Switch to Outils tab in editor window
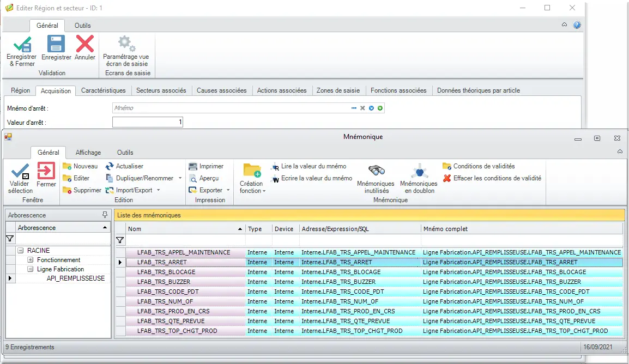This screenshot has width=629, height=364. 83,25
